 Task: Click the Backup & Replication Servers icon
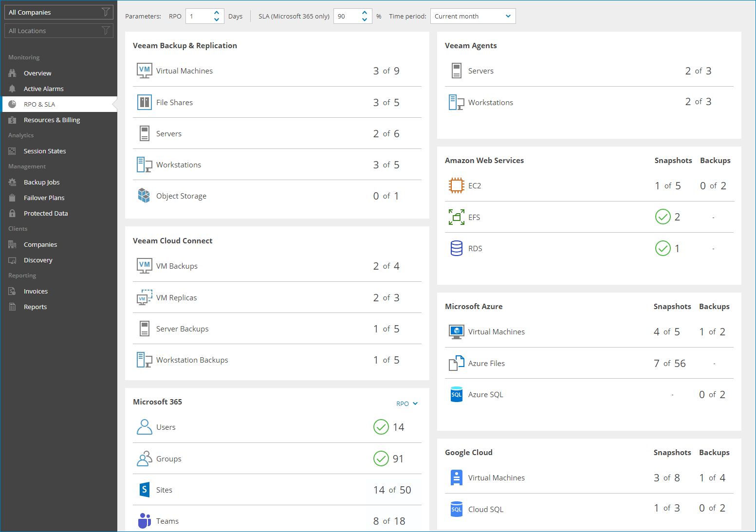pos(145,133)
